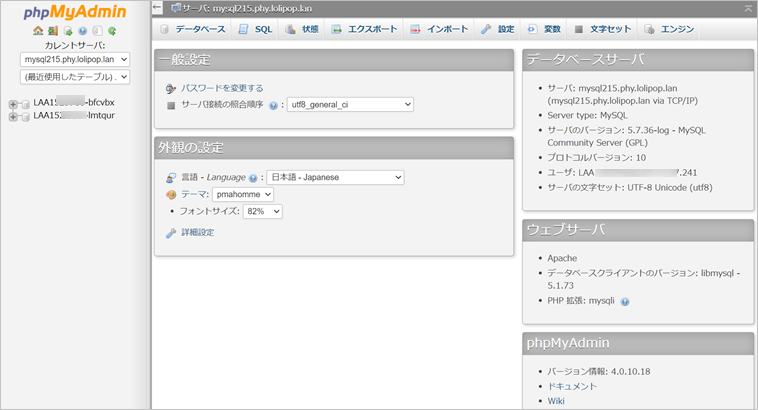
Task: Open the カレントサーバ server dropdown
Action: (x=74, y=60)
